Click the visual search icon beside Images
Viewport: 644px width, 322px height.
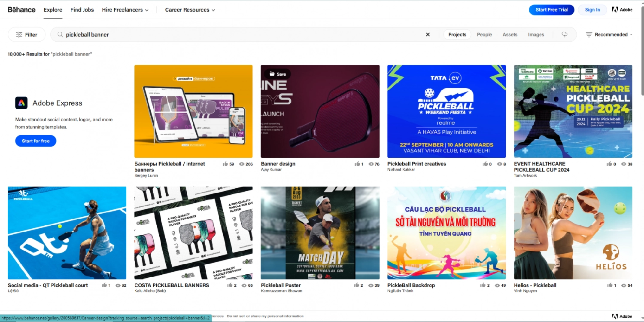(x=565, y=34)
